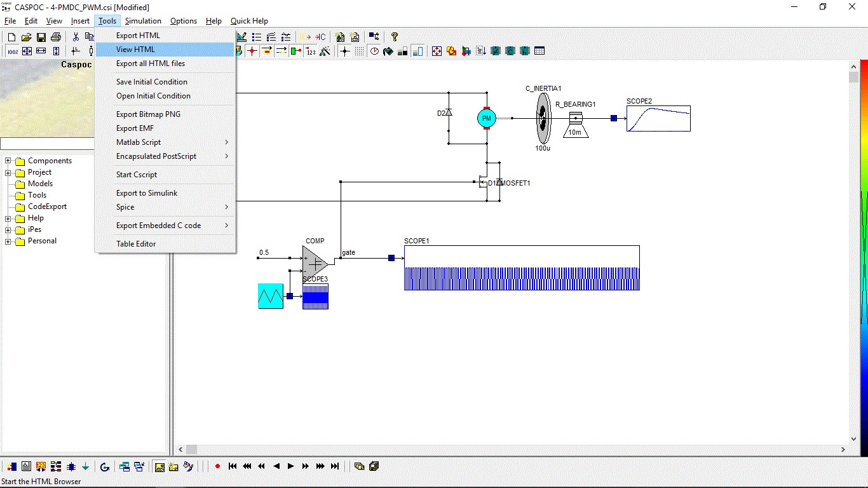Click the 100% zoom toolbar icon
This screenshot has height=488, width=868.
[12, 51]
